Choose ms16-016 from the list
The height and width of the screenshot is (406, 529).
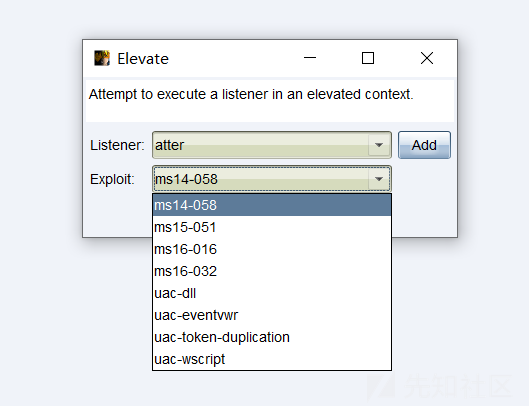[x=272, y=249]
